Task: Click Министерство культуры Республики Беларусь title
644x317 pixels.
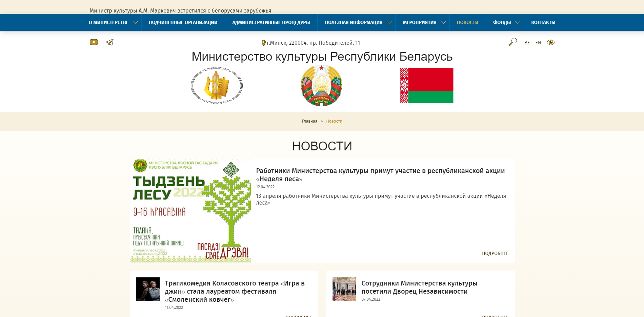Action: [x=322, y=57]
